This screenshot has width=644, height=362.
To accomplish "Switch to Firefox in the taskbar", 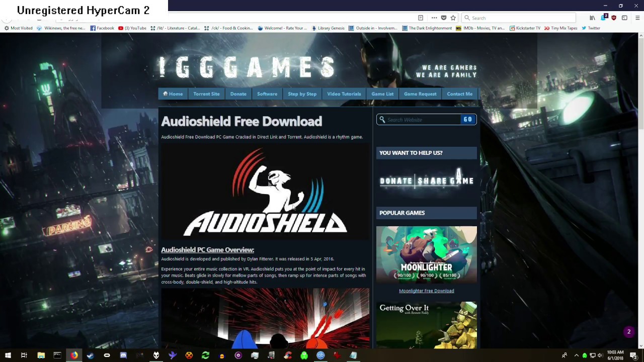I will 74,355.
